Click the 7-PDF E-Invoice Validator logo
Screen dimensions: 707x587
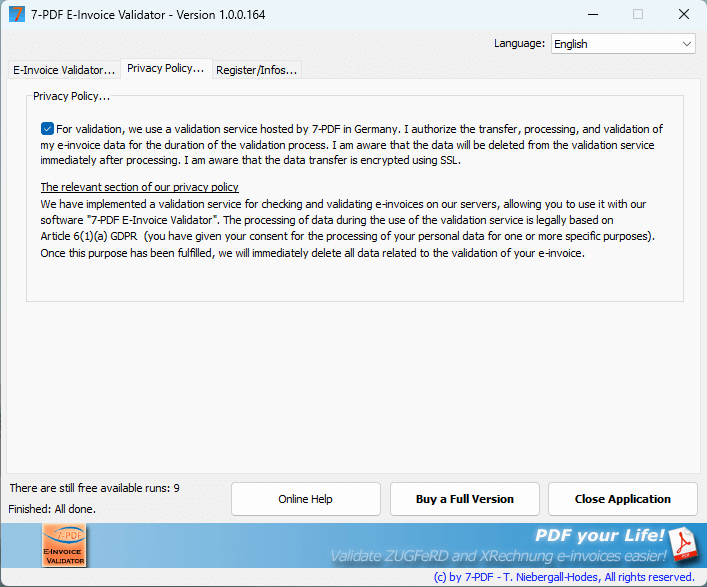64,545
